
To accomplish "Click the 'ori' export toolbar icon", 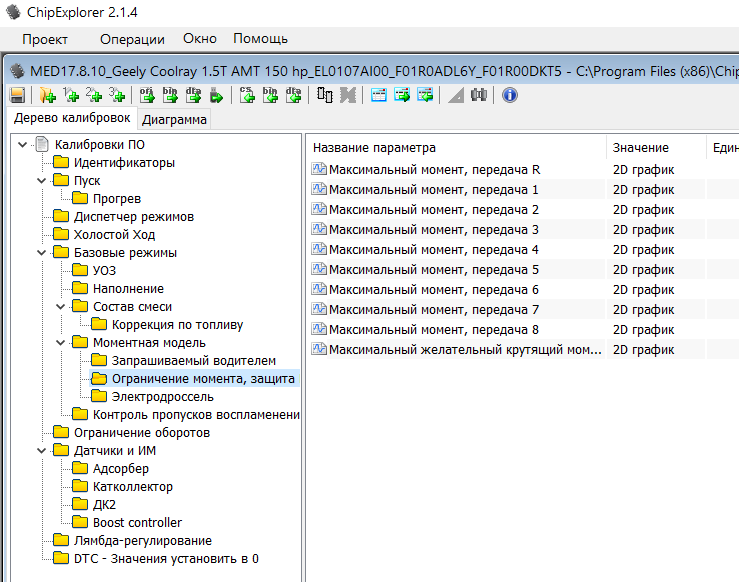I will tap(146, 95).
